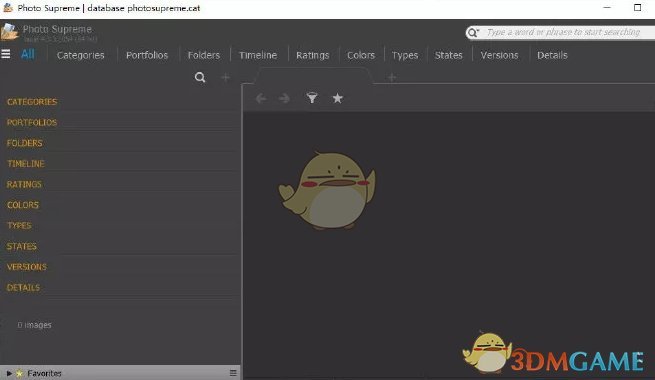Screen dimensions: 655x380
Task: Switch to the Folders tab
Action: (204, 55)
